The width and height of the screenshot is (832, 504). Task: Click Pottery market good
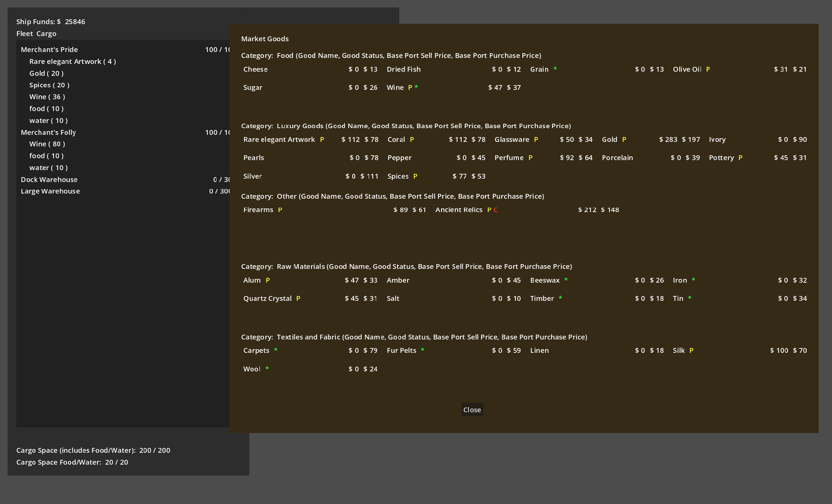(x=721, y=157)
